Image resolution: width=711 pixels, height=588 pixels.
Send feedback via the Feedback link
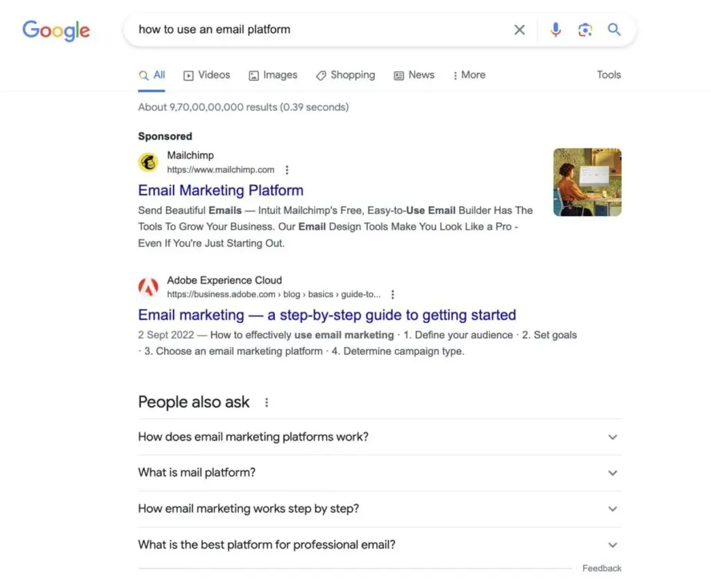point(601,568)
